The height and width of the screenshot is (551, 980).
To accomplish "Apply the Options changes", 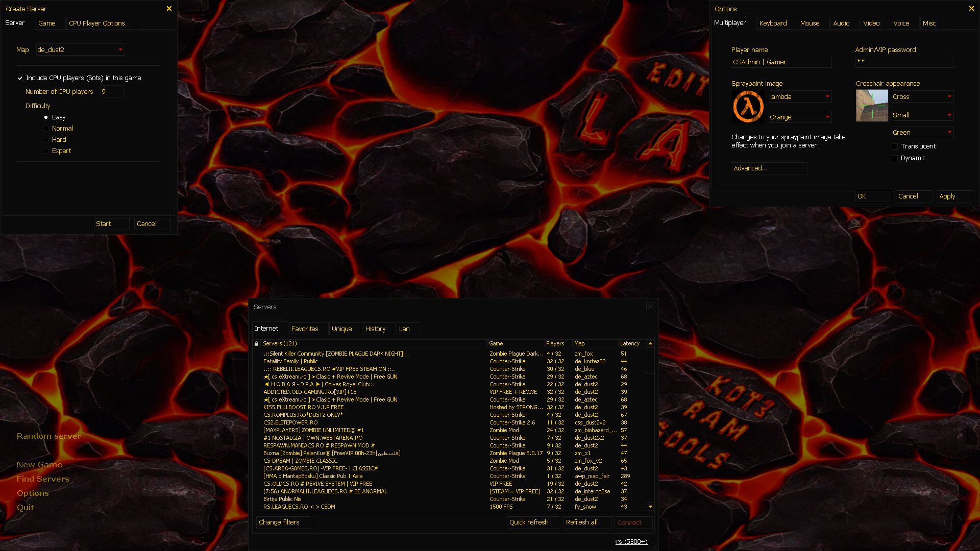I will pos(954,196).
